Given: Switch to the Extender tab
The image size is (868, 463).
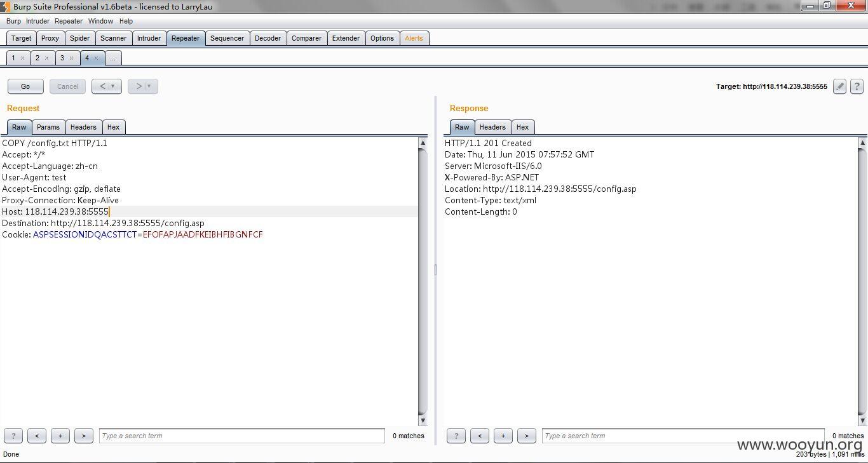Looking at the screenshot, I should pos(346,38).
